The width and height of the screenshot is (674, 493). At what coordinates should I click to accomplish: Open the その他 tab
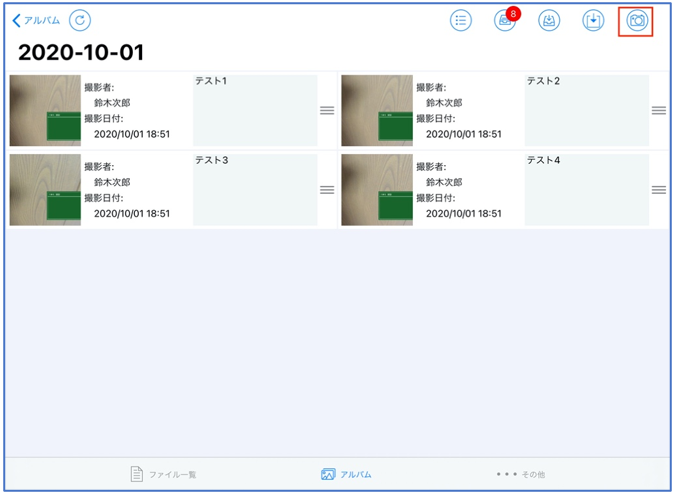coord(521,474)
